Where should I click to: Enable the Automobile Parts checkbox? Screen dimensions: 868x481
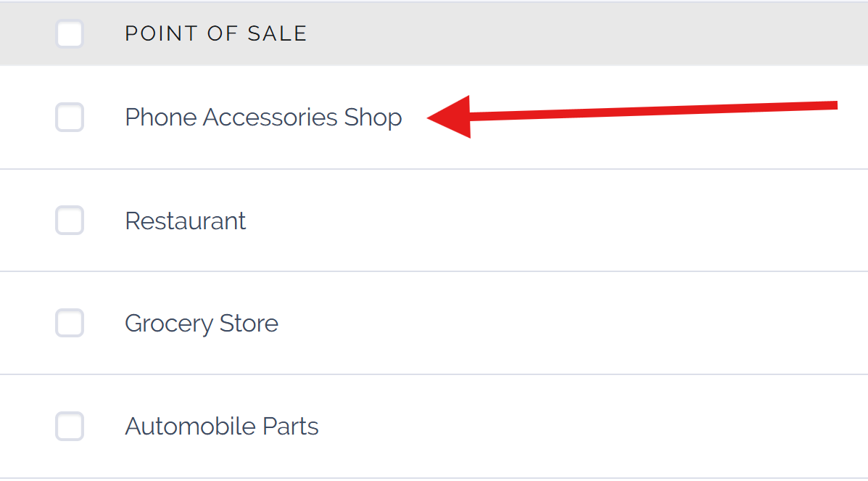tap(70, 426)
